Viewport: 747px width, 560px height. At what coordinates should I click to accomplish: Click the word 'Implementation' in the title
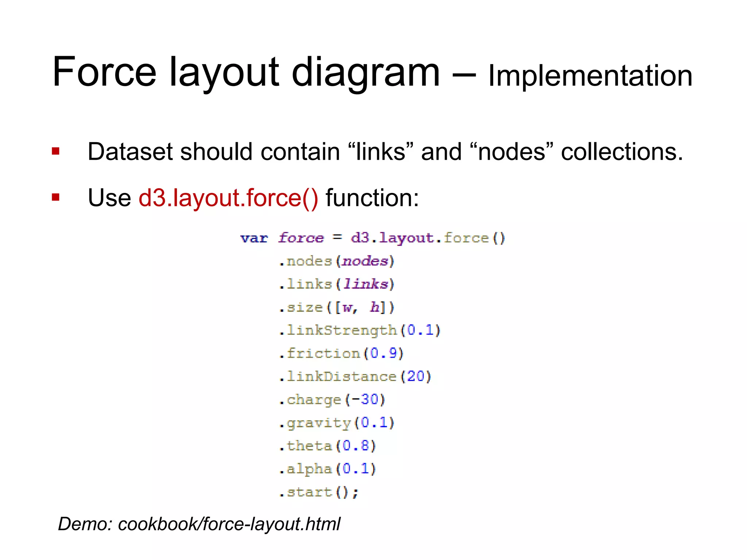590,76
